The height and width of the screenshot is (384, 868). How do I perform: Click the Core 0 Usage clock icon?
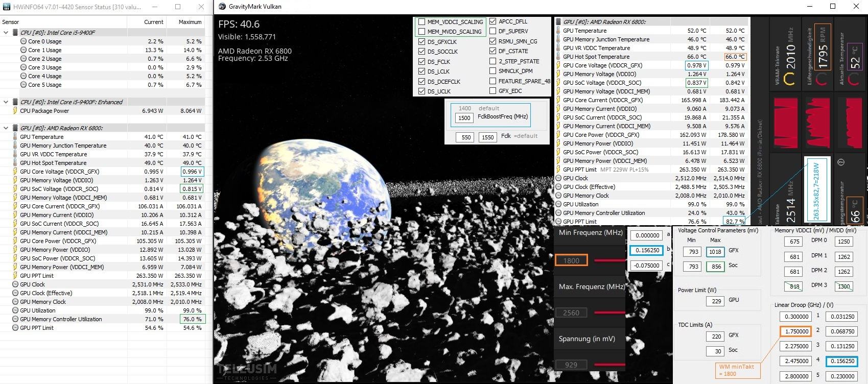[24, 41]
